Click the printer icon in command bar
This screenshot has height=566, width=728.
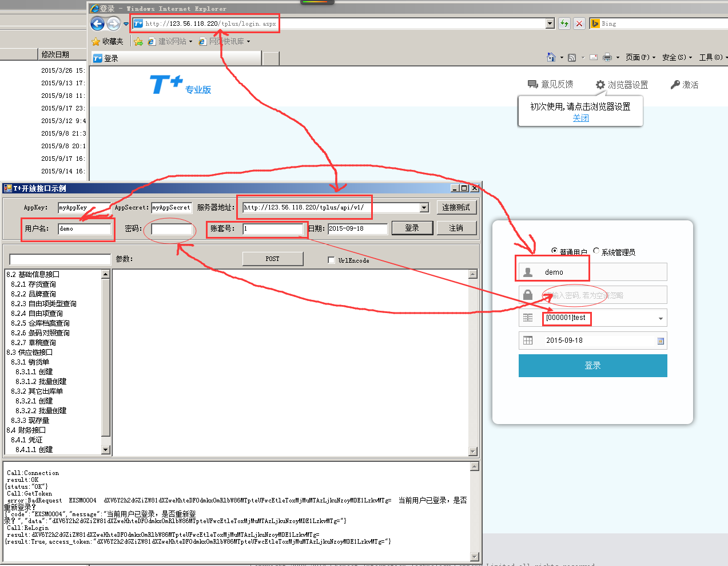(x=607, y=57)
